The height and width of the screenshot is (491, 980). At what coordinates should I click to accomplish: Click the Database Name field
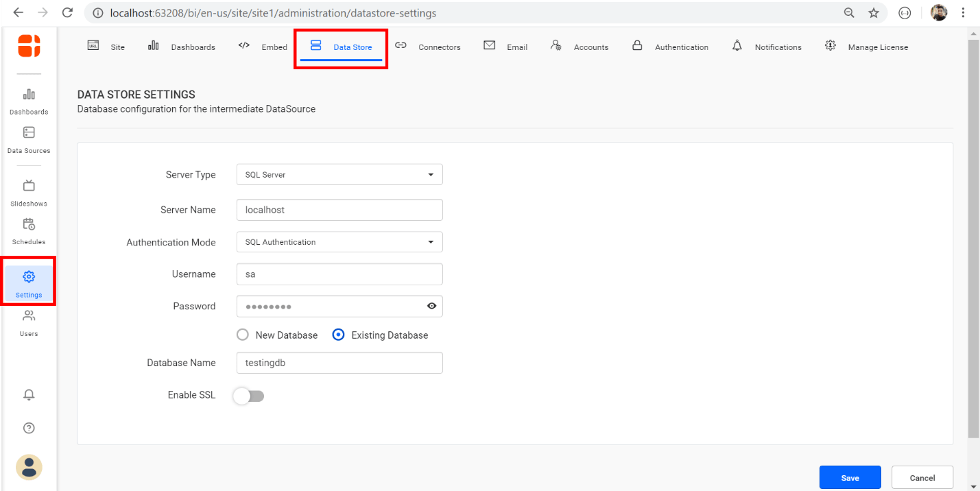tap(339, 363)
